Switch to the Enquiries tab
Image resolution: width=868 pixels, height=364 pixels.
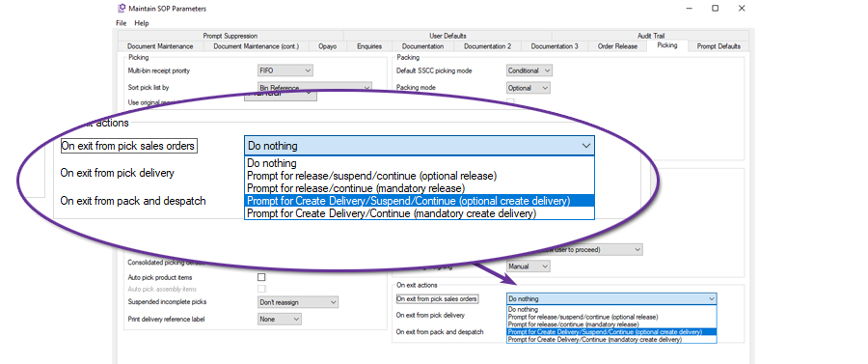tap(369, 46)
